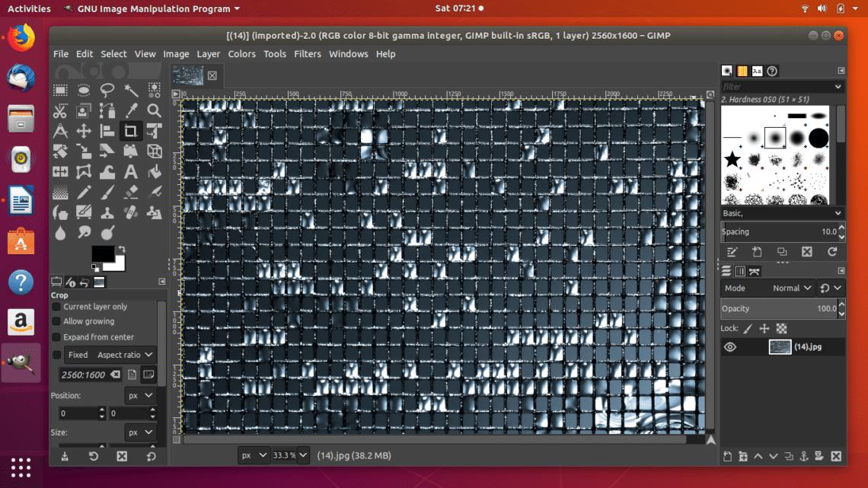
Task: Select the Paintbrush tool
Action: [107, 192]
